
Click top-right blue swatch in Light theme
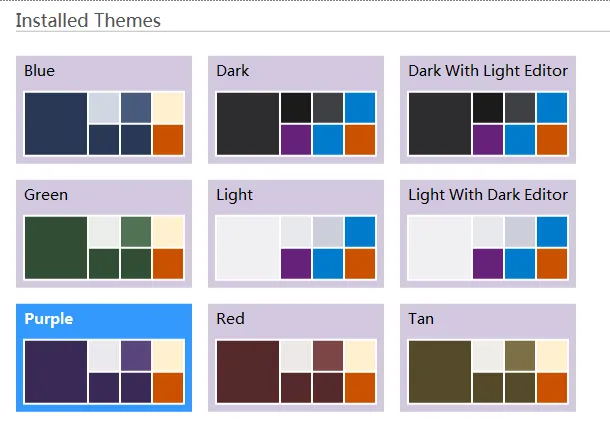click(x=360, y=232)
